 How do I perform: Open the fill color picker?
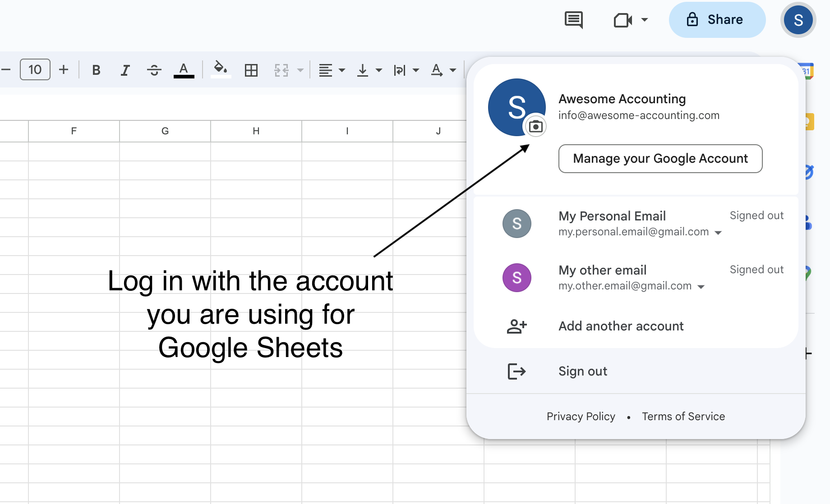(x=221, y=69)
